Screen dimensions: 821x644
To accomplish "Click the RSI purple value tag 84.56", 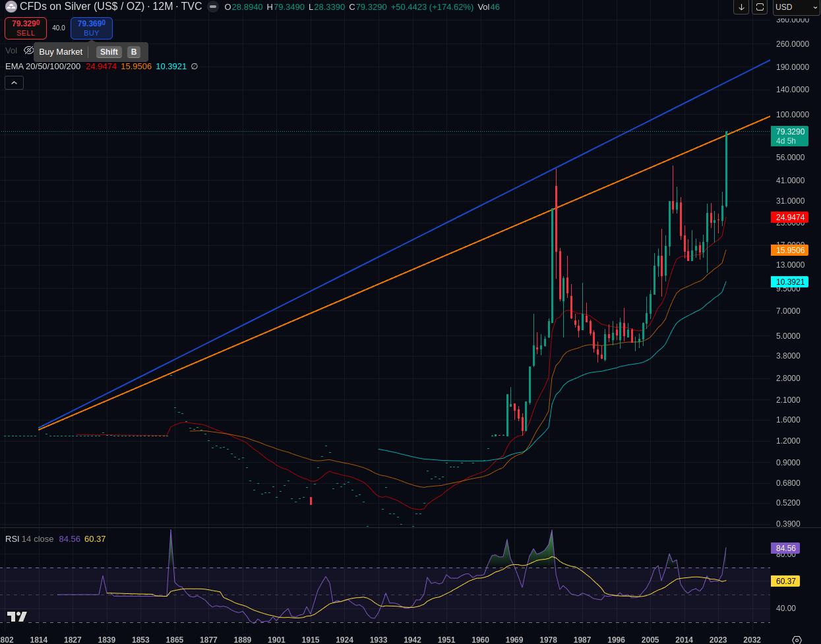I will click(x=785, y=548).
